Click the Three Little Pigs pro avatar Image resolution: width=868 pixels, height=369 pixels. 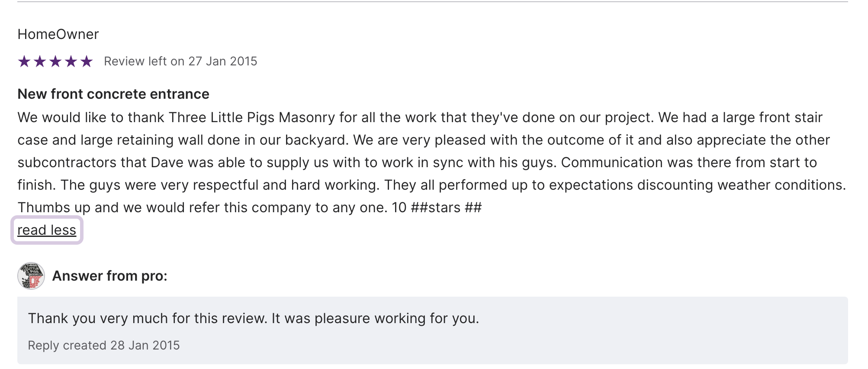pos(31,276)
